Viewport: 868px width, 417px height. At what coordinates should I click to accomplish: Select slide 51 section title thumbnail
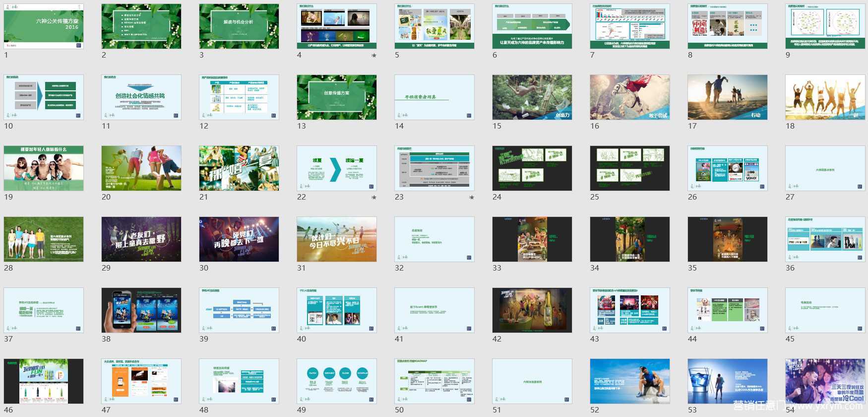coord(532,381)
